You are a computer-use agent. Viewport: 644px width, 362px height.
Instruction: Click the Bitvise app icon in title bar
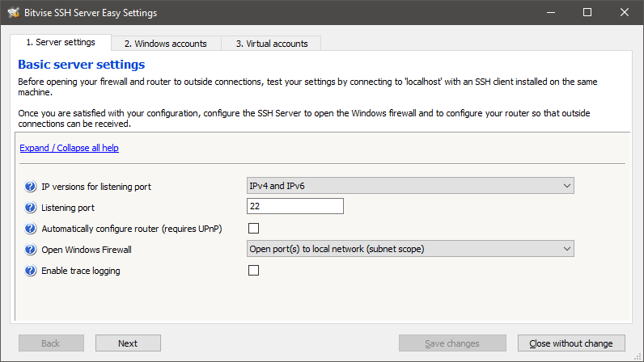coord(14,12)
